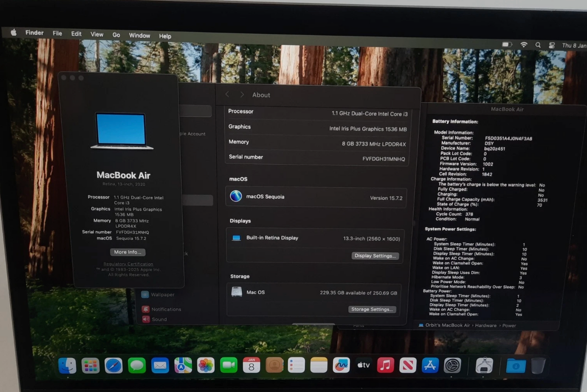Click the Thu 8 Jan menu bar clock
This screenshot has height=392, width=587.
(574, 45)
